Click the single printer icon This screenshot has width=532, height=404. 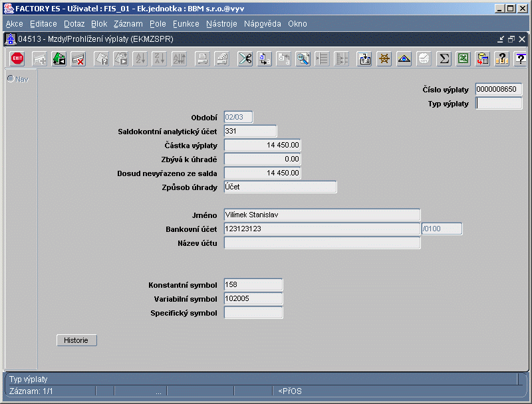[x=203, y=58]
